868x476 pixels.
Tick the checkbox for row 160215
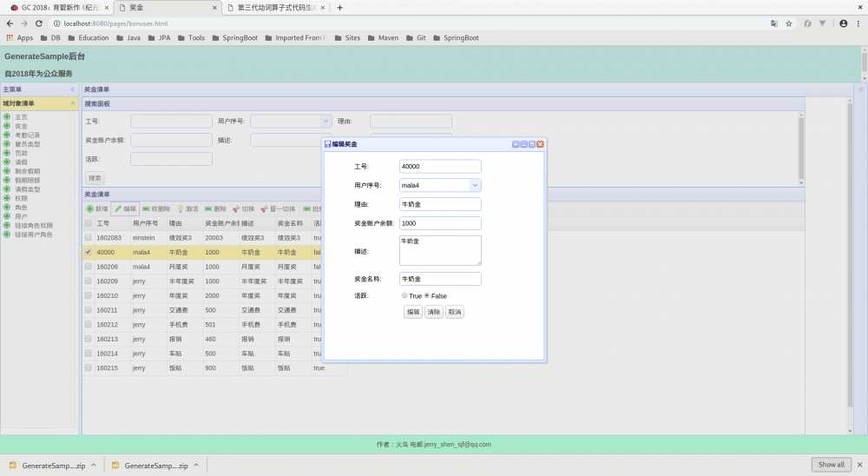click(88, 367)
